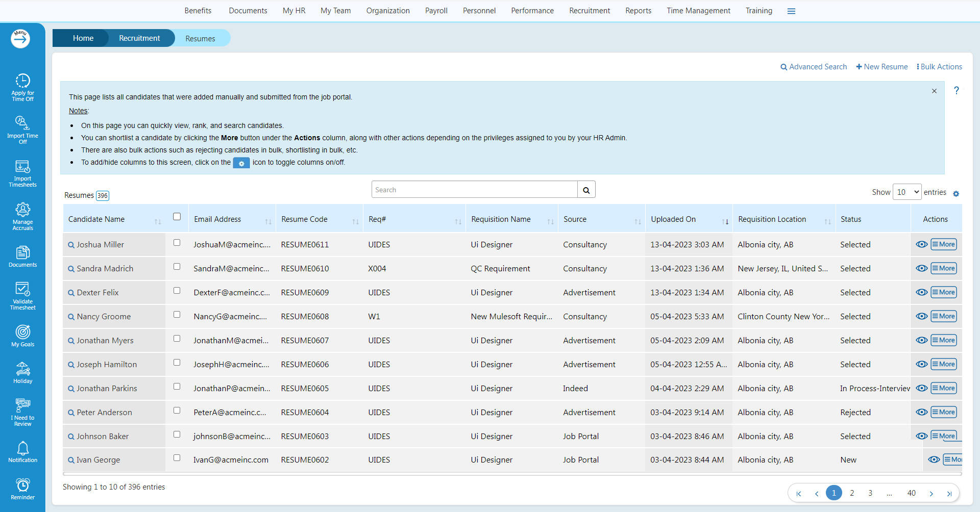Screen dimensions: 980x512
Task: Expand More actions for Nancy Groome
Action: (x=943, y=316)
